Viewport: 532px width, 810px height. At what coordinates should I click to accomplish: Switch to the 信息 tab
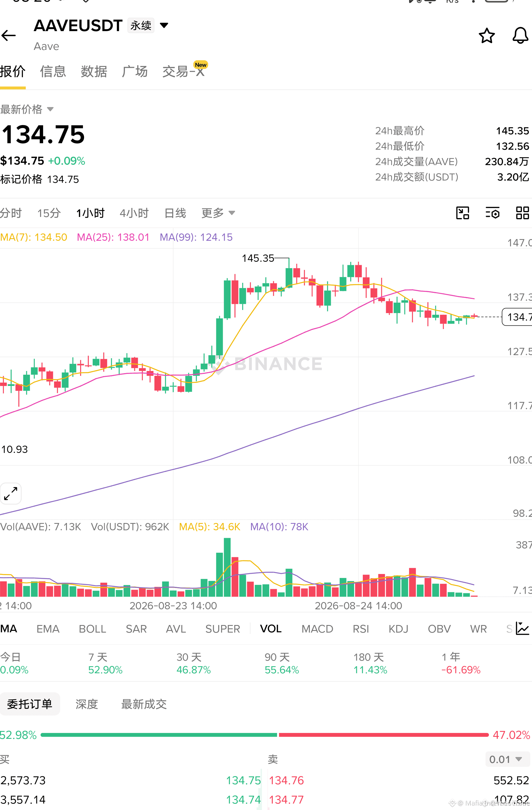point(53,72)
